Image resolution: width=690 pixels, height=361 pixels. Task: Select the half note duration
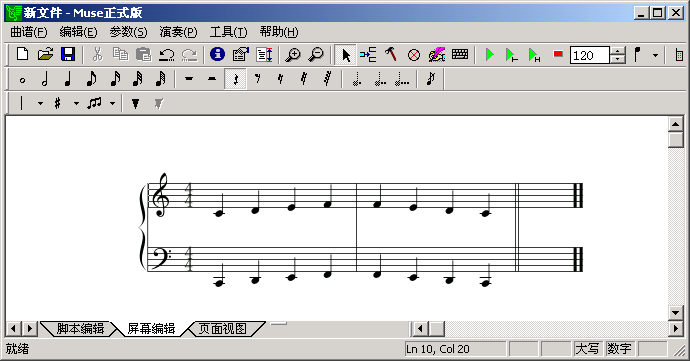click(45, 79)
